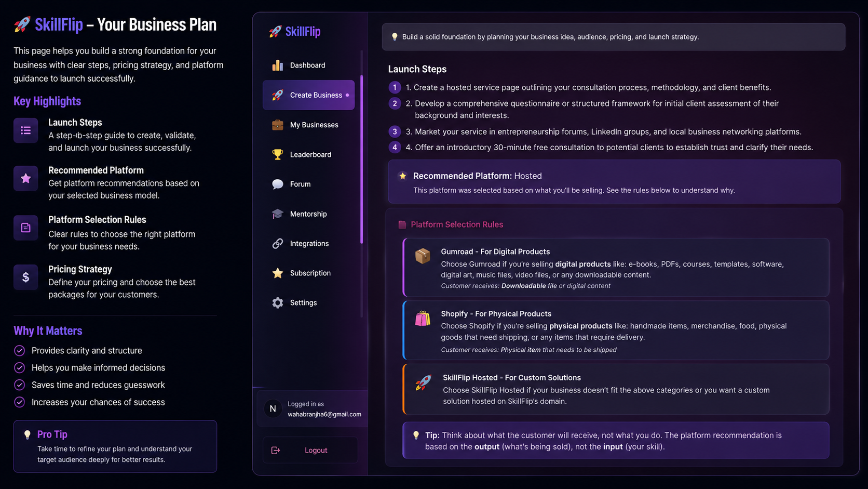Open the Forum menu item
Screen dimensions: 868x489
[308, 184]
